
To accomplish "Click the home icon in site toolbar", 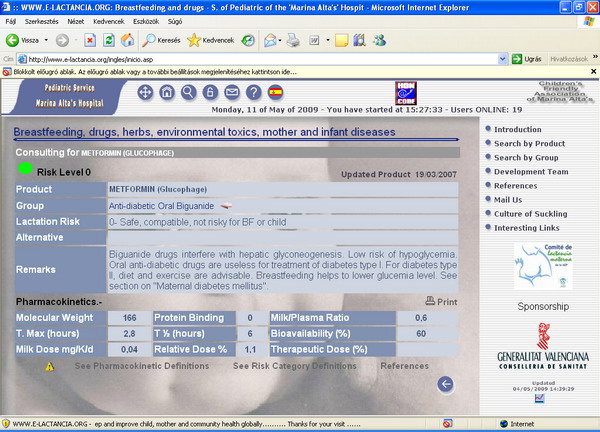I will point(167,92).
